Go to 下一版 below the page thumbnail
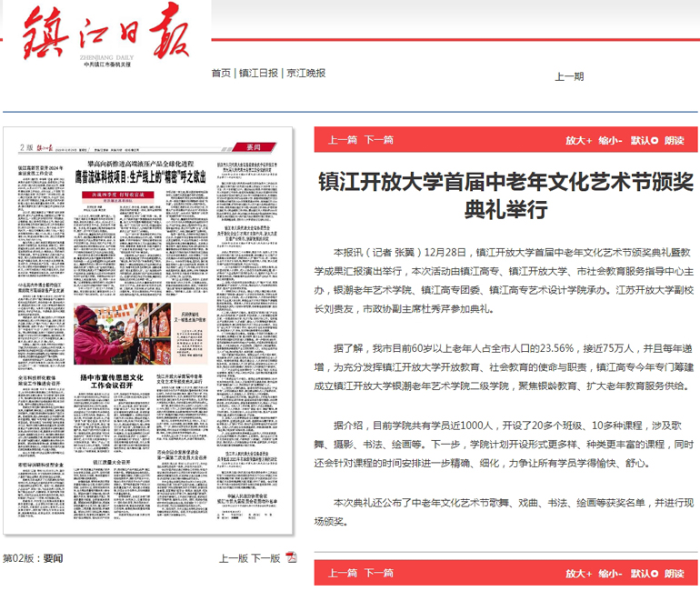Viewport: 700px width, 591px height. click(265, 558)
